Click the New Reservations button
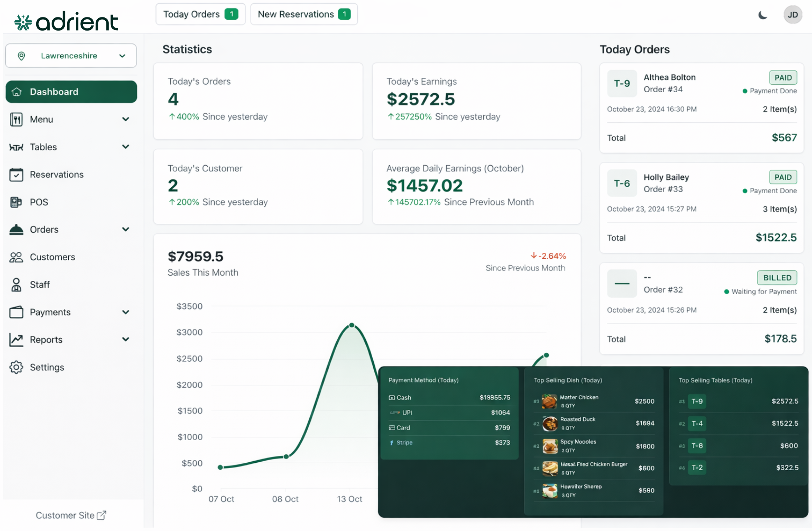812x531 pixels. tap(304, 14)
